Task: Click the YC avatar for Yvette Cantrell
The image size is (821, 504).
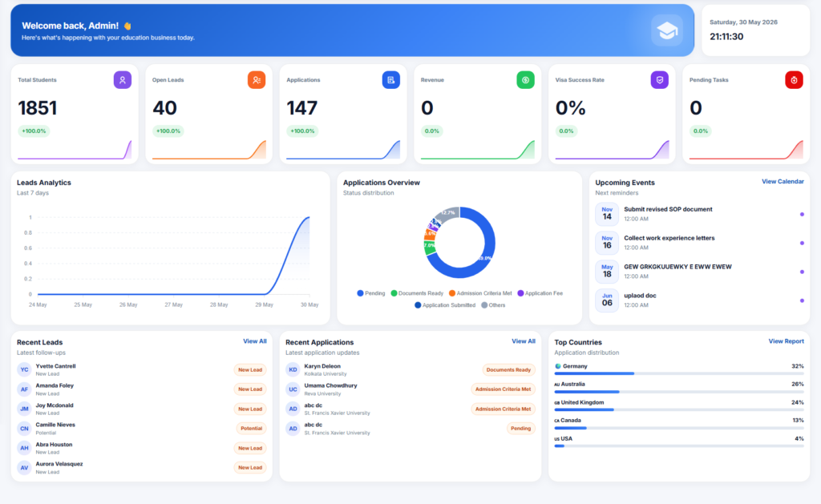Action: coord(24,369)
